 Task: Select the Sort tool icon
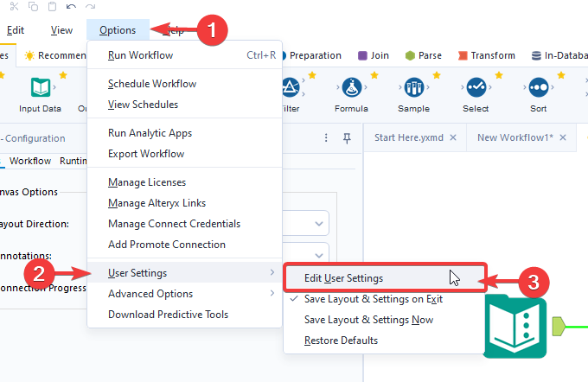point(539,87)
